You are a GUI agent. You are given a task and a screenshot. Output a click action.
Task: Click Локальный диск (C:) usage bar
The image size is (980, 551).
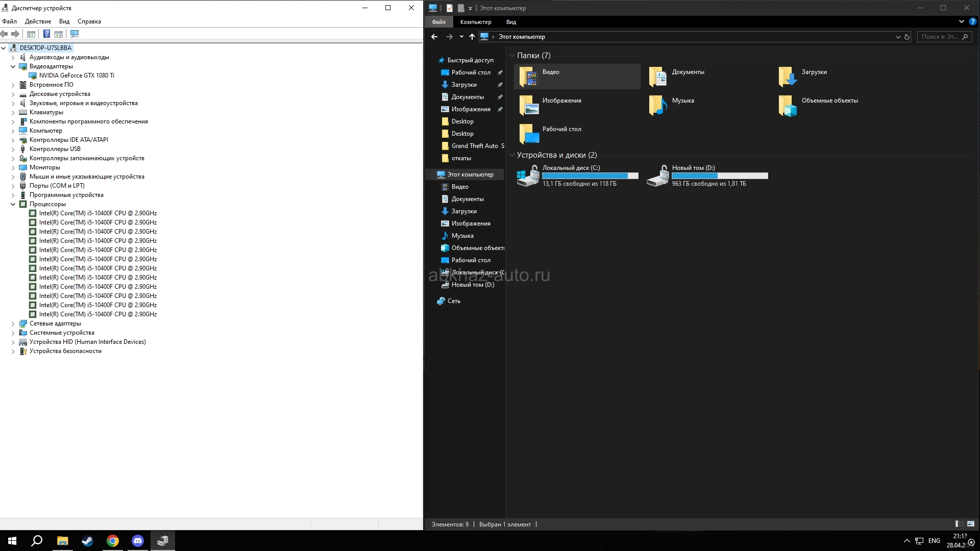[x=590, y=176]
